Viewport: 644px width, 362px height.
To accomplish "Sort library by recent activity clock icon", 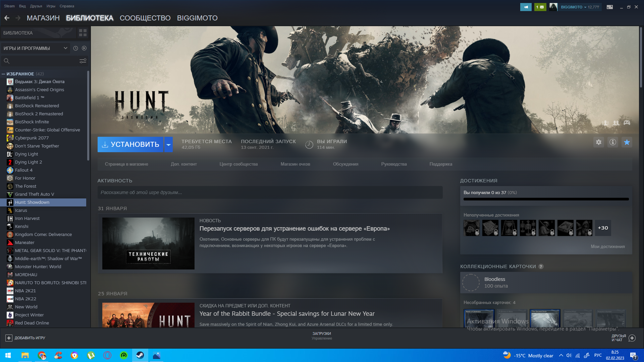I will click(75, 48).
